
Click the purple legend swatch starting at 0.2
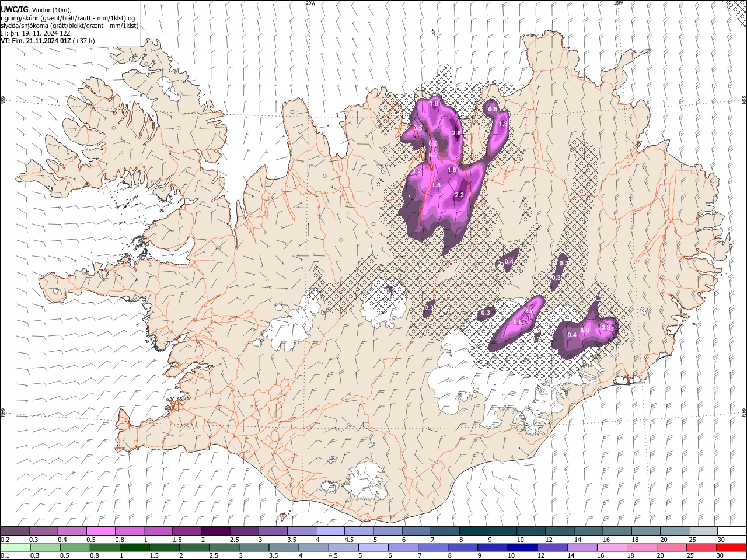coord(15,531)
